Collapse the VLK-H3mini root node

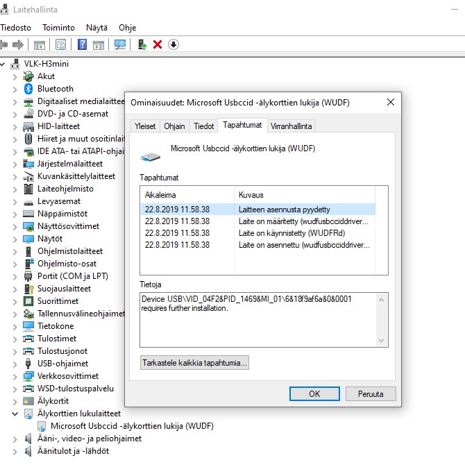3,64
